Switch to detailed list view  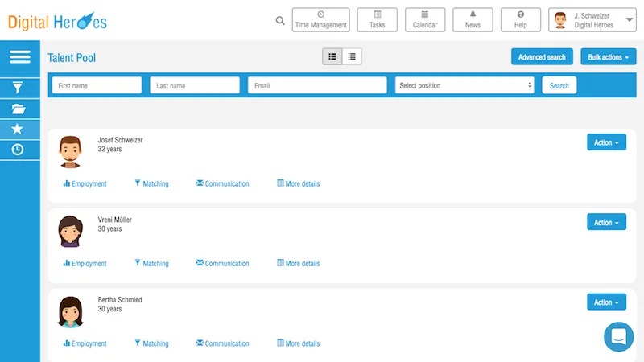pos(332,56)
